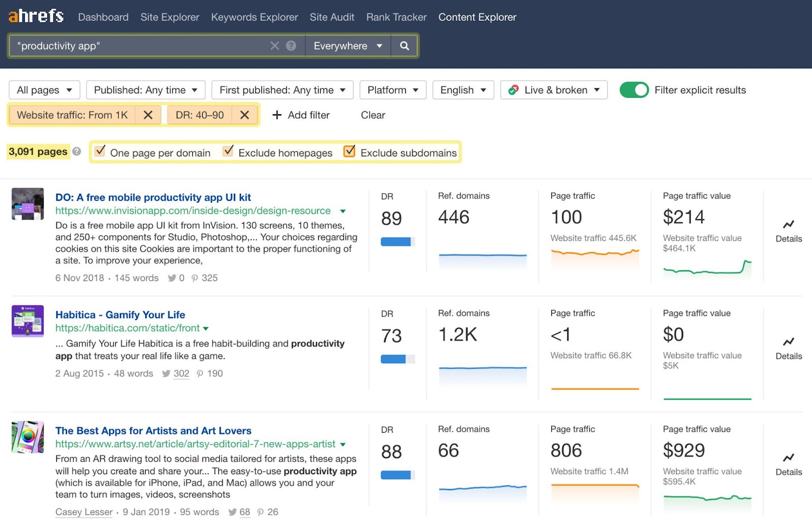Open the Site Audit section
The height and width of the screenshot is (527, 812).
(331, 17)
